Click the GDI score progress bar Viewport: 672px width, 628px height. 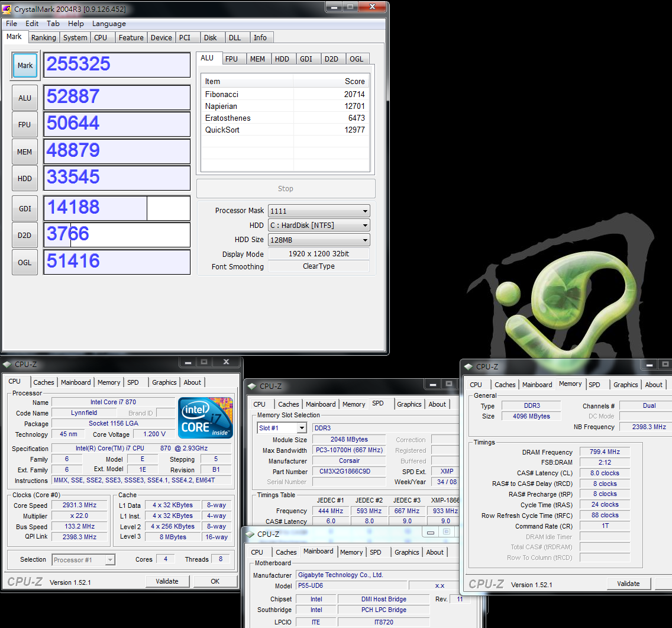pyautogui.click(x=117, y=208)
